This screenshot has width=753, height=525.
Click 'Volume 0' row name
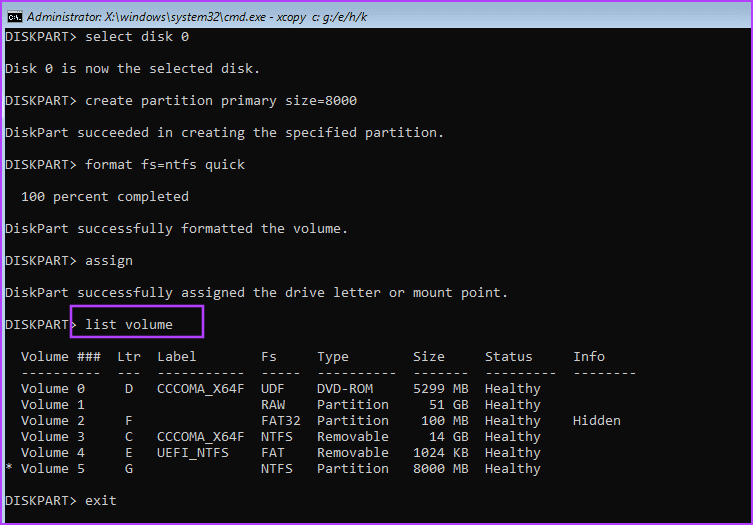(x=53, y=389)
